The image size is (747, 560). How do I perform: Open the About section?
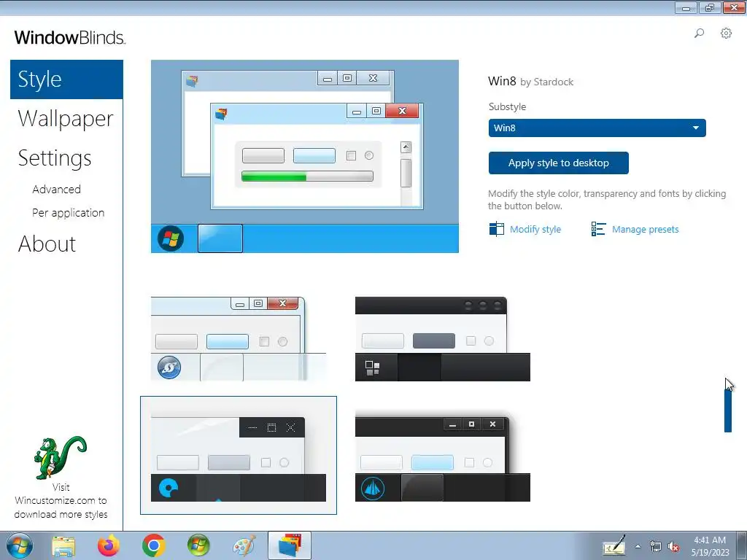pyautogui.click(x=47, y=244)
